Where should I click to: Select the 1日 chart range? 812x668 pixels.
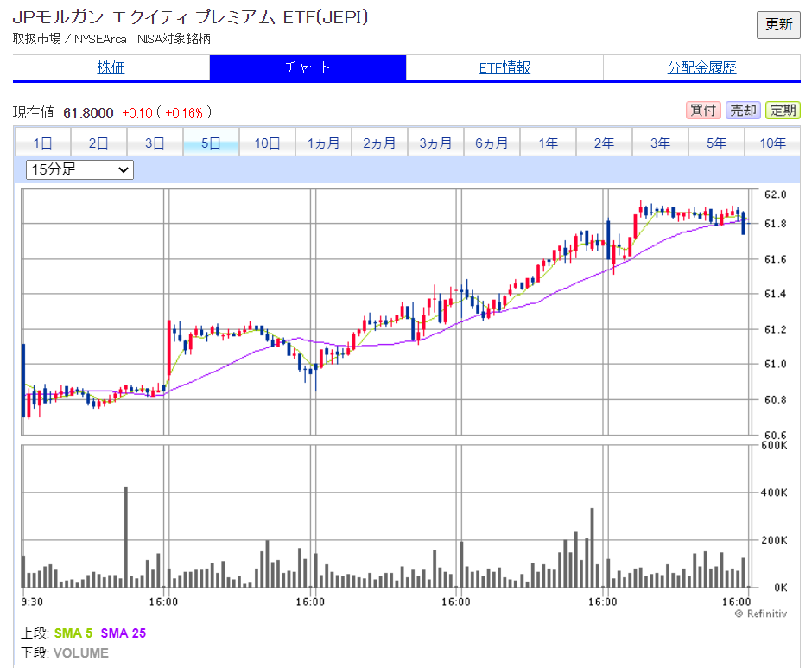pyautogui.click(x=42, y=143)
